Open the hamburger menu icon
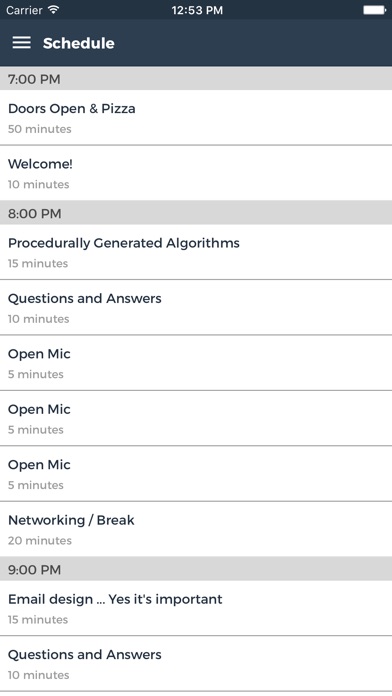The image size is (392, 696). coord(21,43)
